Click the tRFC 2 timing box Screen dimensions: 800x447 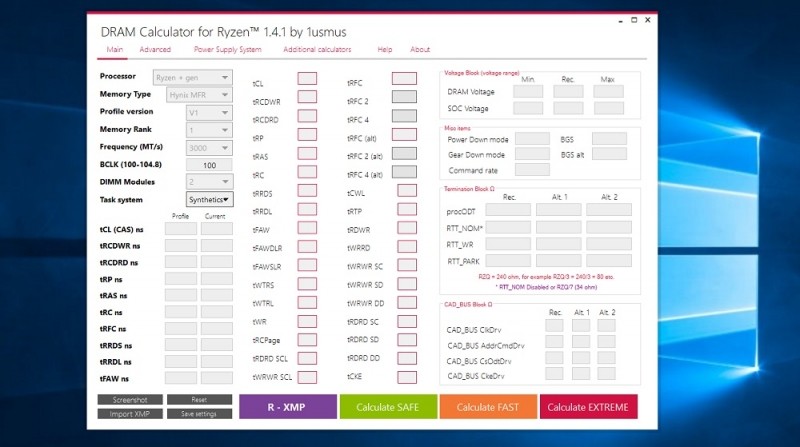point(404,97)
